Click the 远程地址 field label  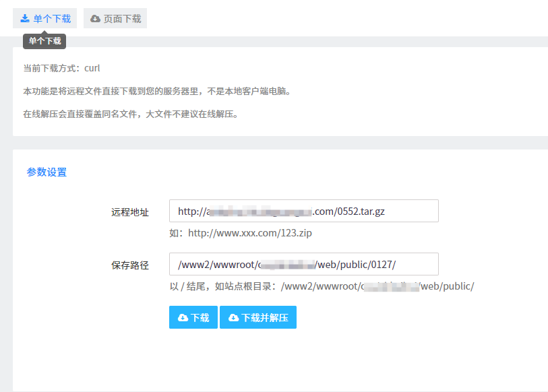[x=130, y=212]
